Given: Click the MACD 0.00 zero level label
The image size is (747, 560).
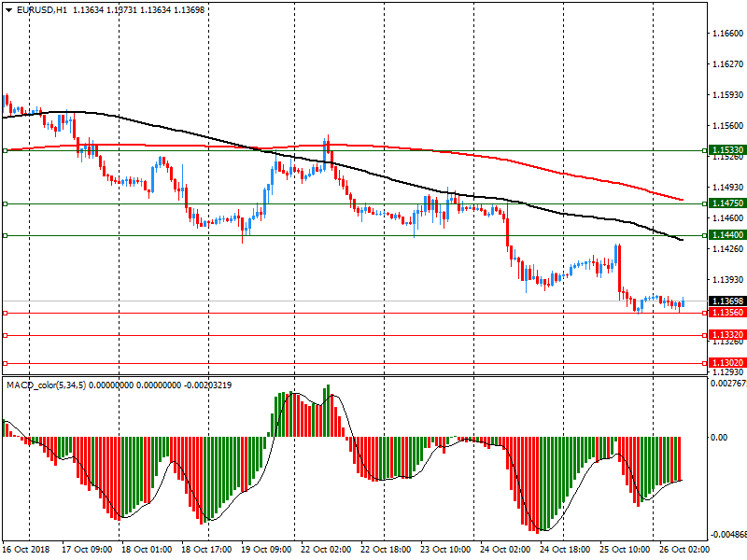Looking at the screenshot, I should [x=719, y=437].
